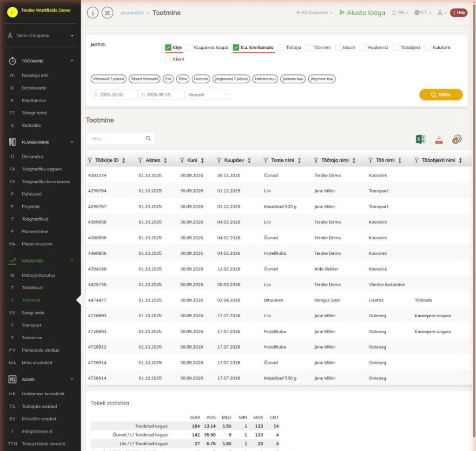This screenshot has width=476, height=451.
Task: Sort the Töö nimi column arrows
Action: 400,160
